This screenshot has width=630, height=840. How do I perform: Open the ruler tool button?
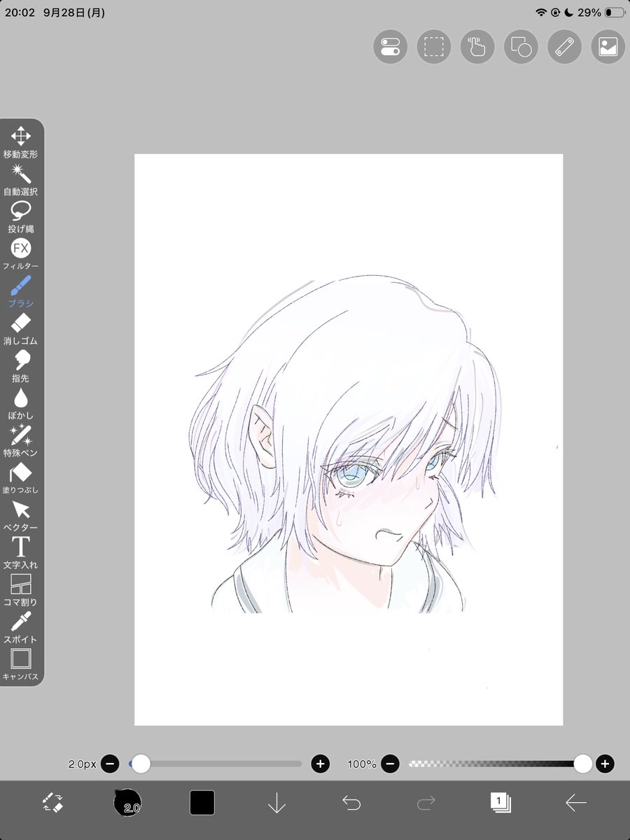[x=564, y=47]
